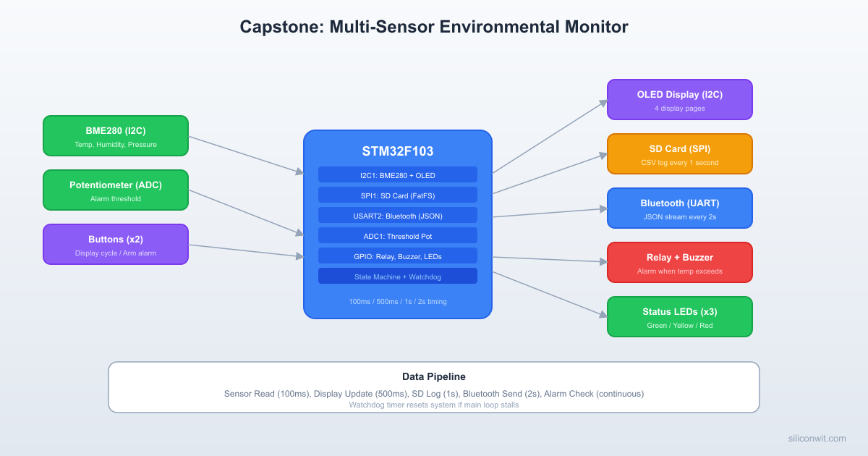Select the ADC1: Threshold Pot entry

point(397,235)
